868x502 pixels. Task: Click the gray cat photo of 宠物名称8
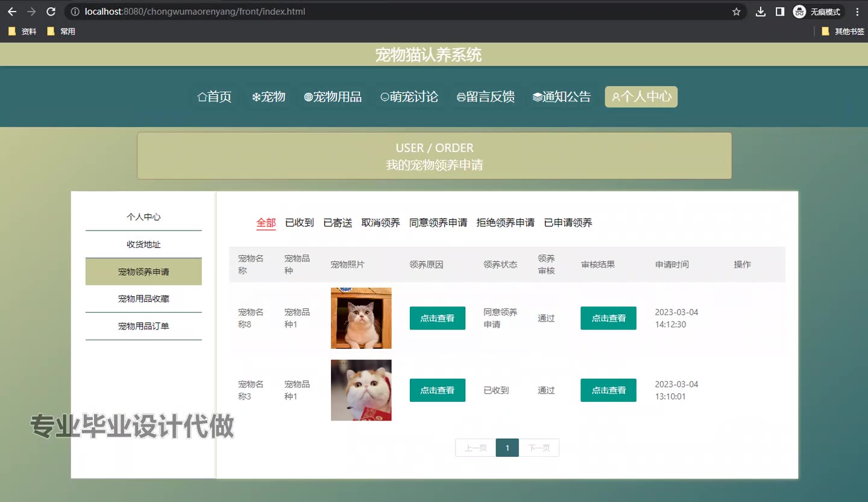coord(361,318)
